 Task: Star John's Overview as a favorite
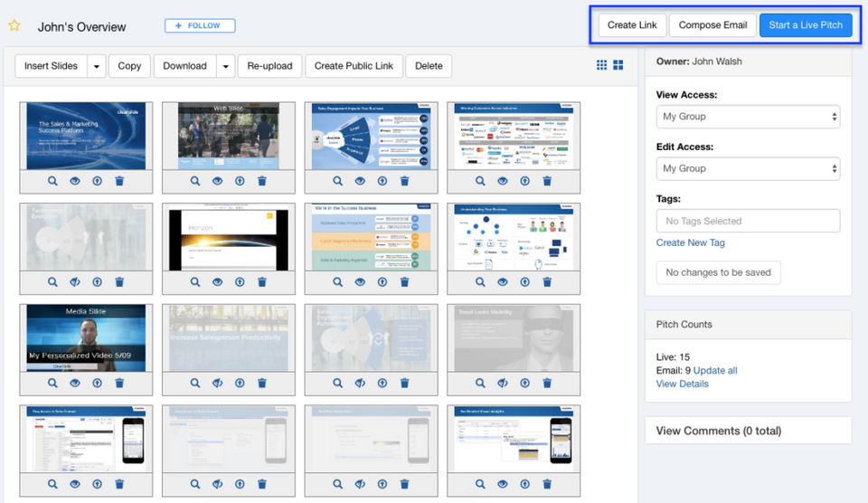pyautogui.click(x=14, y=26)
